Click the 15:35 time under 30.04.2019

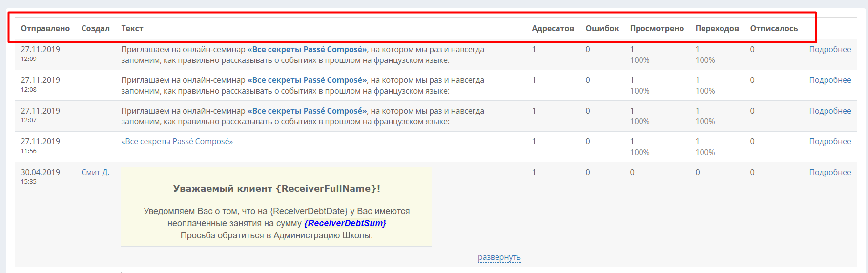tap(29, 182)
